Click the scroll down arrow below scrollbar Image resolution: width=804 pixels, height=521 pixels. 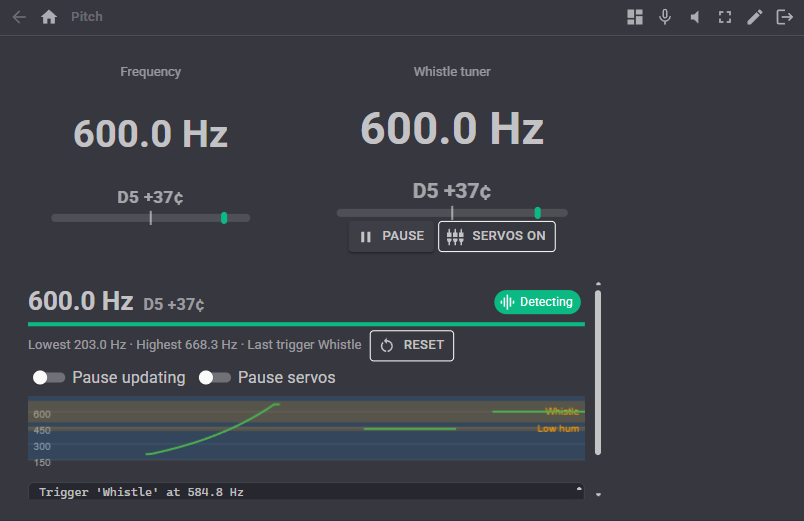(598, 495)
